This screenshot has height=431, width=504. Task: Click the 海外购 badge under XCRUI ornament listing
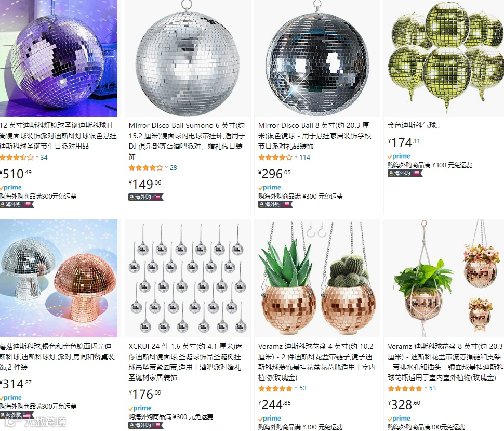tap(145, 425)
